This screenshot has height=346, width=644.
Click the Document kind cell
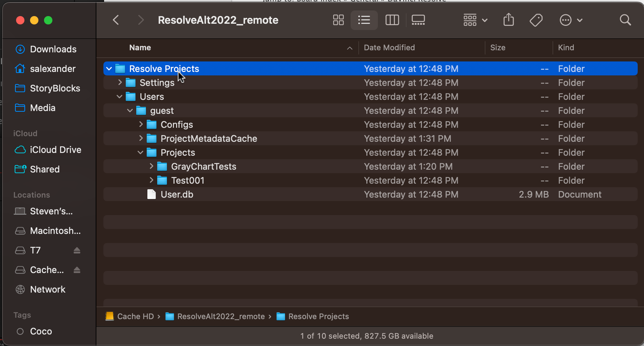coord(580,194)
